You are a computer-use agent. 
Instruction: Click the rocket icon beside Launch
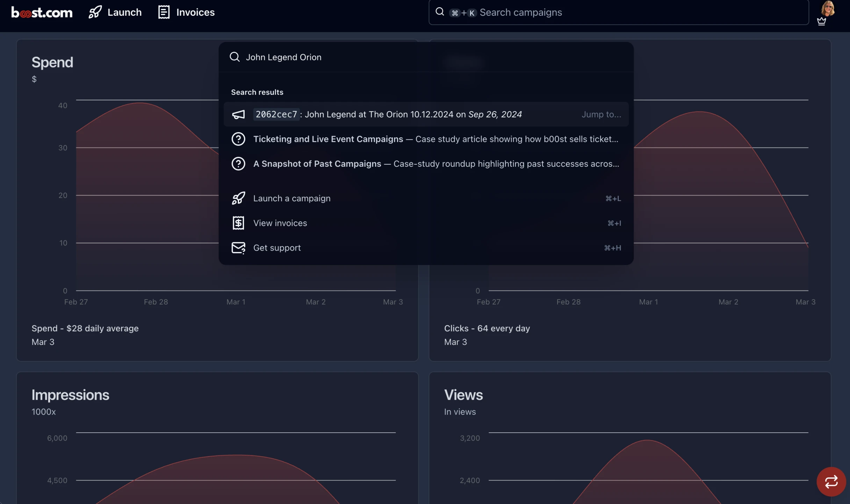[95, 12]
